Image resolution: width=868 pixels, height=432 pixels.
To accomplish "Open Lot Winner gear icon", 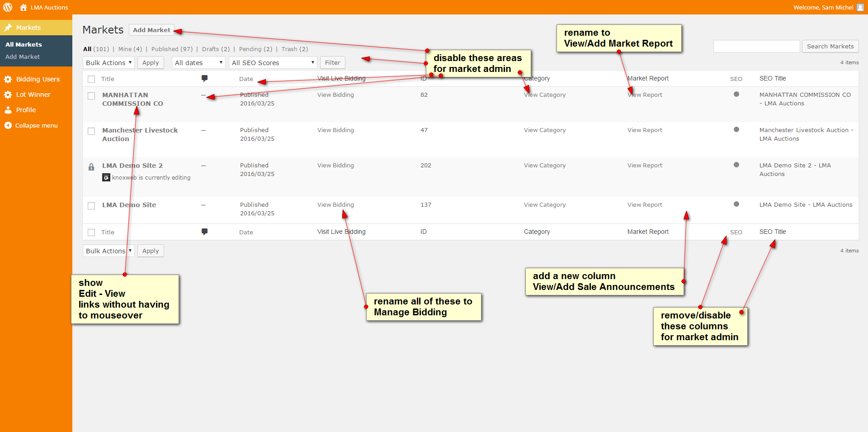I will [x=8, y=95].
